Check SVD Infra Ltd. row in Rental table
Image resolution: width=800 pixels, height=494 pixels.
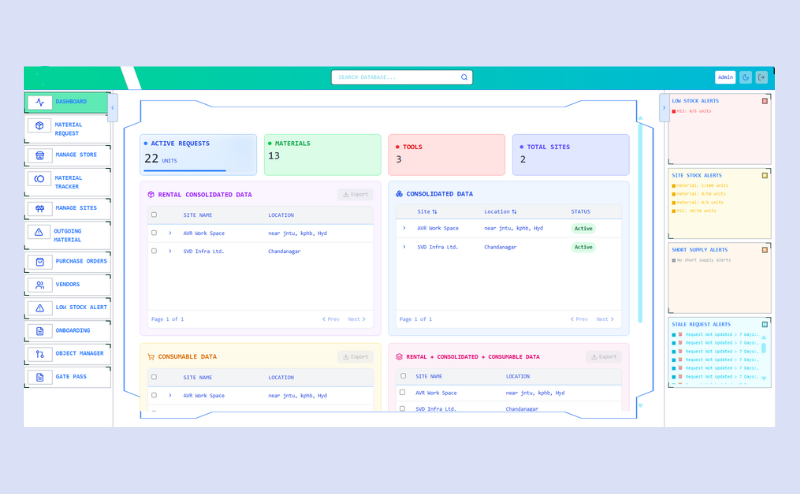click(x=154, y=251)
